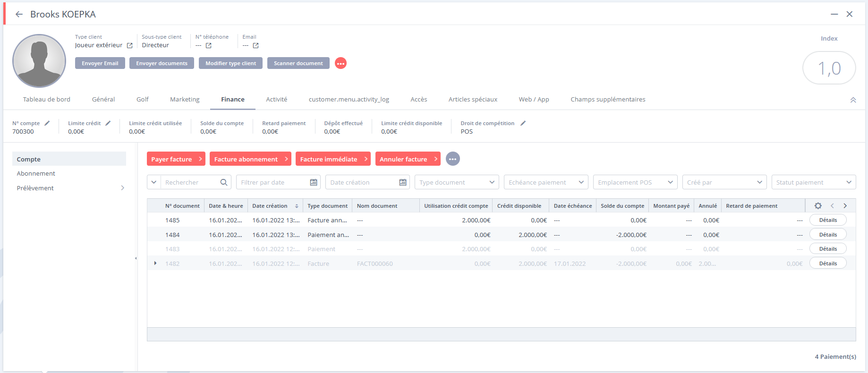Switch to the Général tab
868x373 pixels.
pyautogui.click(x=103, y=100)
